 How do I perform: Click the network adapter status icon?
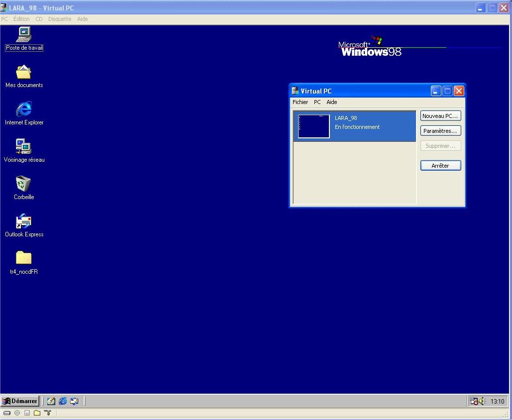click(48, 413)
